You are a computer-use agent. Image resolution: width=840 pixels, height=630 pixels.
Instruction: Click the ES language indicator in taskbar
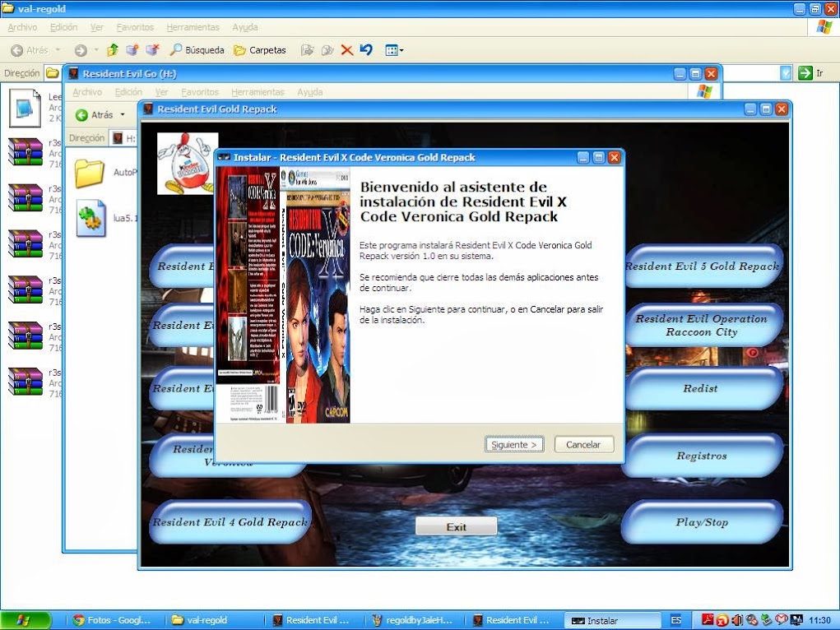pos(676,620)
